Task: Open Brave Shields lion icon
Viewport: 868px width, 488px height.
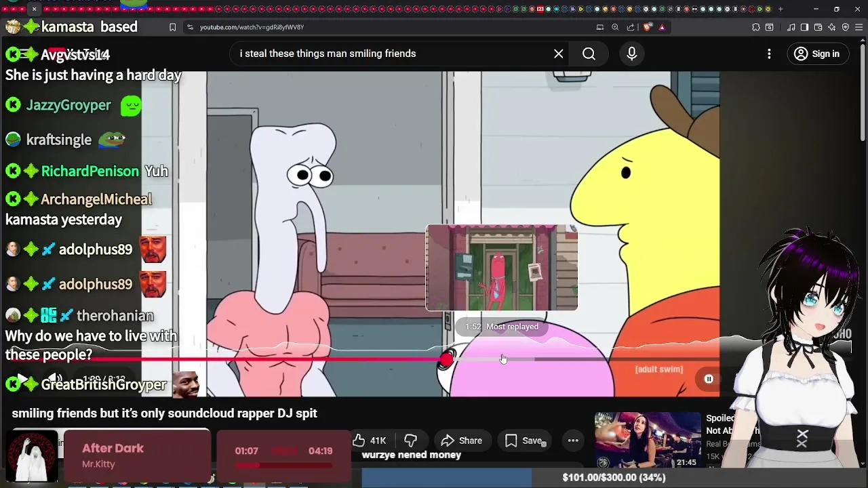Action: (x=647, y=27)
